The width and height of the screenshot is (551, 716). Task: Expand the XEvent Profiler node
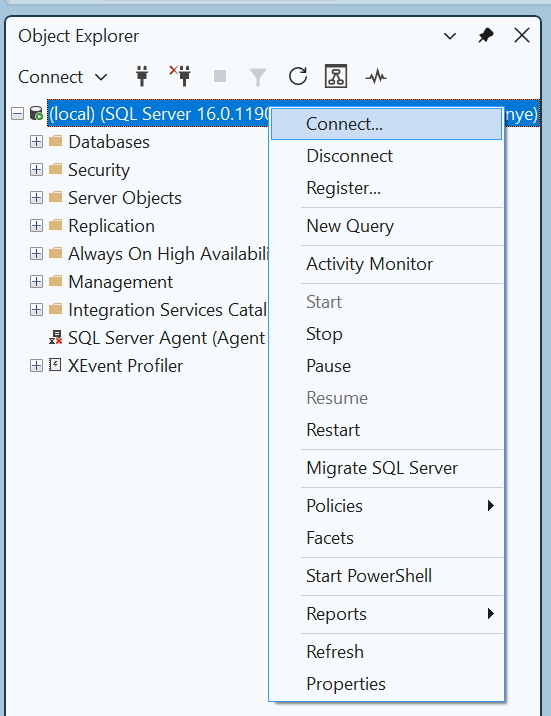[x=36, y=366]
